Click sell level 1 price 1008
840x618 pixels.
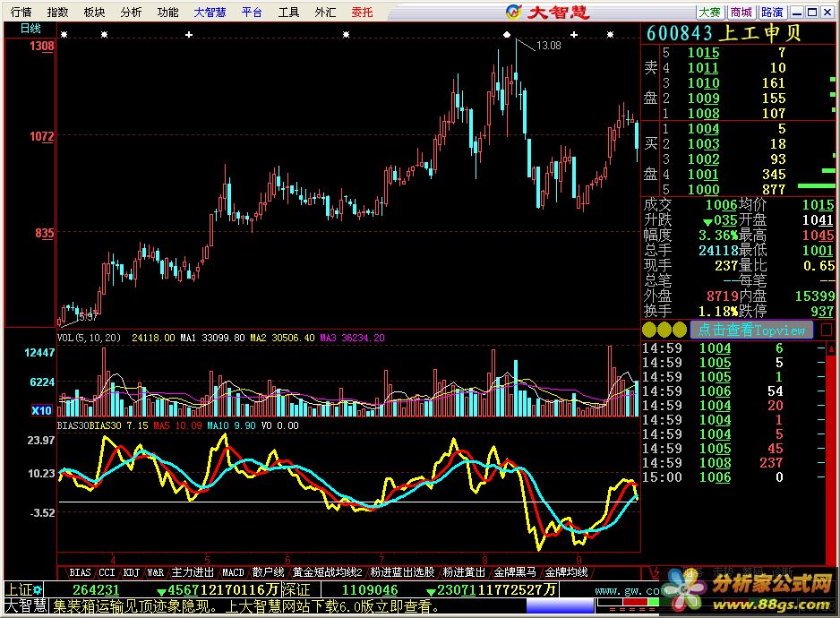(703, 114)
